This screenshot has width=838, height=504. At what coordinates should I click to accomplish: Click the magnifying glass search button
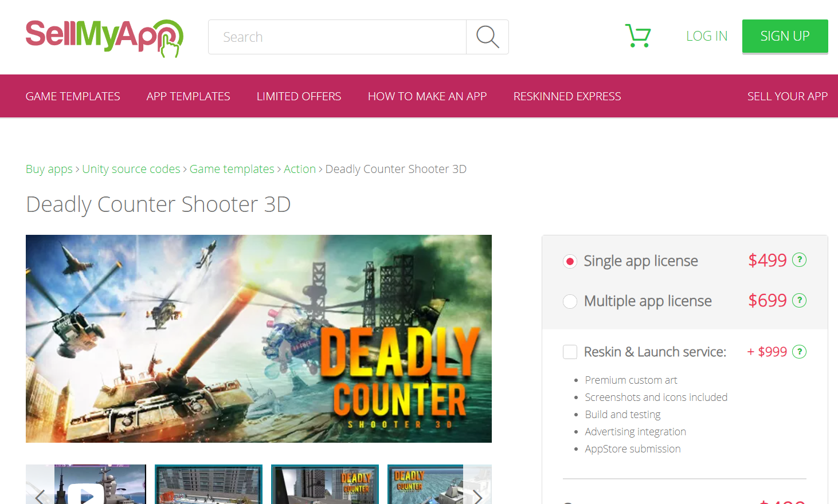pos(487,37)
